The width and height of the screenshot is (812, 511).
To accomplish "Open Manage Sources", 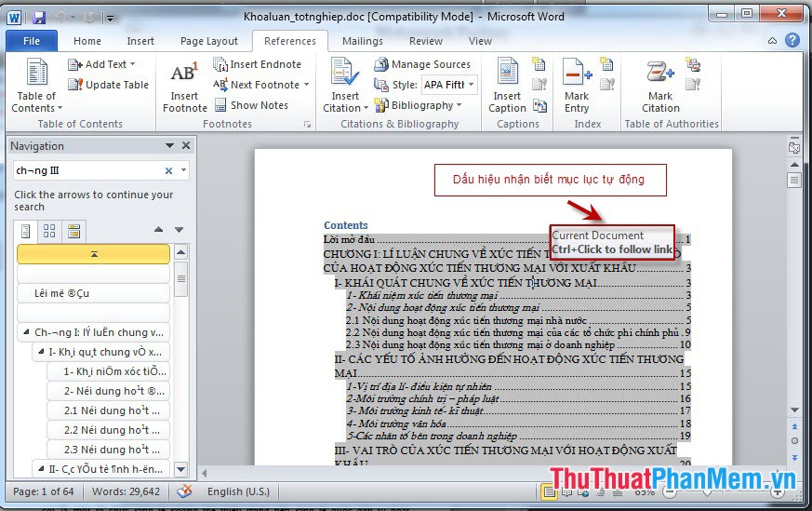I will click(422, 64).
